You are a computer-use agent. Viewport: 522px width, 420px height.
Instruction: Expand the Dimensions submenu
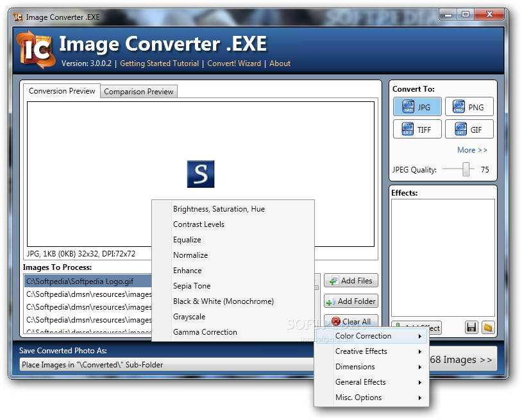point(371,367)
